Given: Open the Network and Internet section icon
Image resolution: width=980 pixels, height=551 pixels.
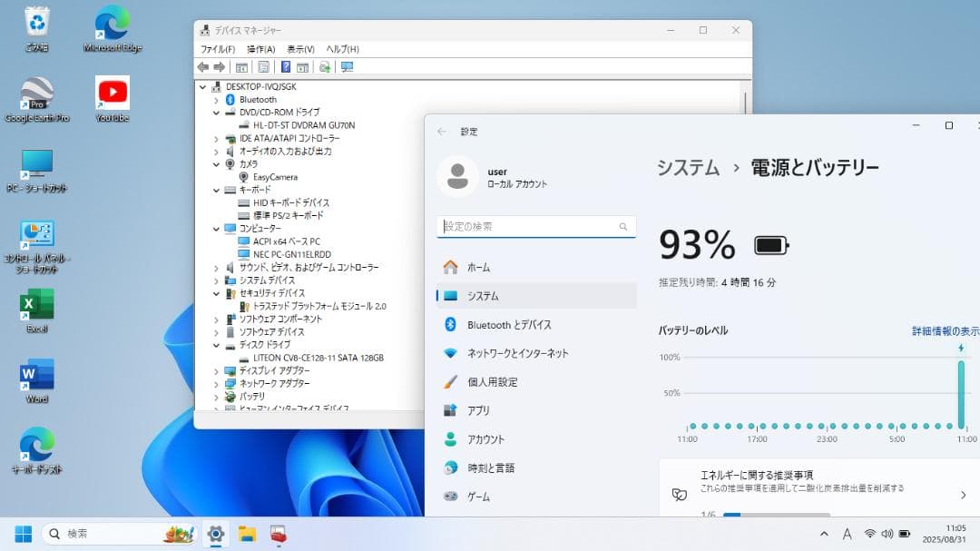Looking at the screenshot, I should coord(452,354).
